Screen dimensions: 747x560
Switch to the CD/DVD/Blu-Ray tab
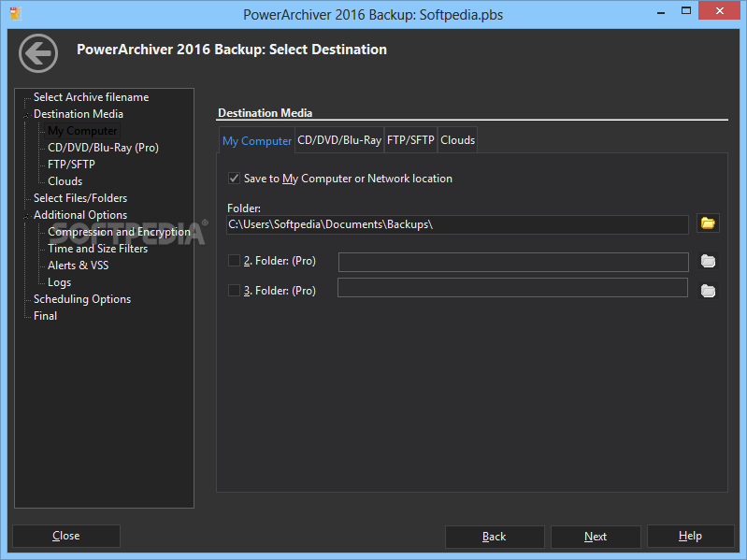pyautogui.click(x=339, y=140)
